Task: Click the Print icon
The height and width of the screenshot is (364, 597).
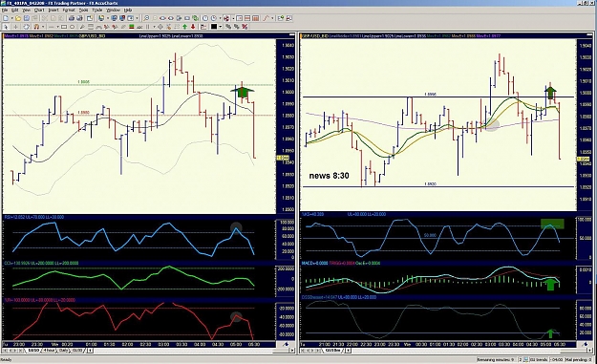Action: tap(72, 18)
